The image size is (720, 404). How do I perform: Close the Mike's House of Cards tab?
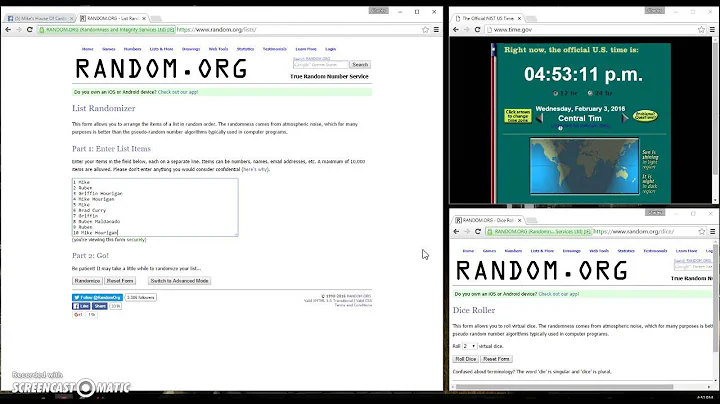(x=71, y=18)
